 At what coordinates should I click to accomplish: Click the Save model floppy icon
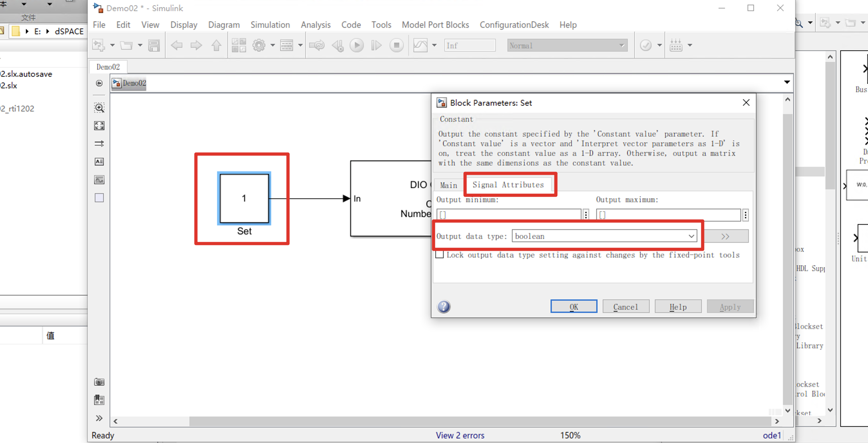point(154,45)
